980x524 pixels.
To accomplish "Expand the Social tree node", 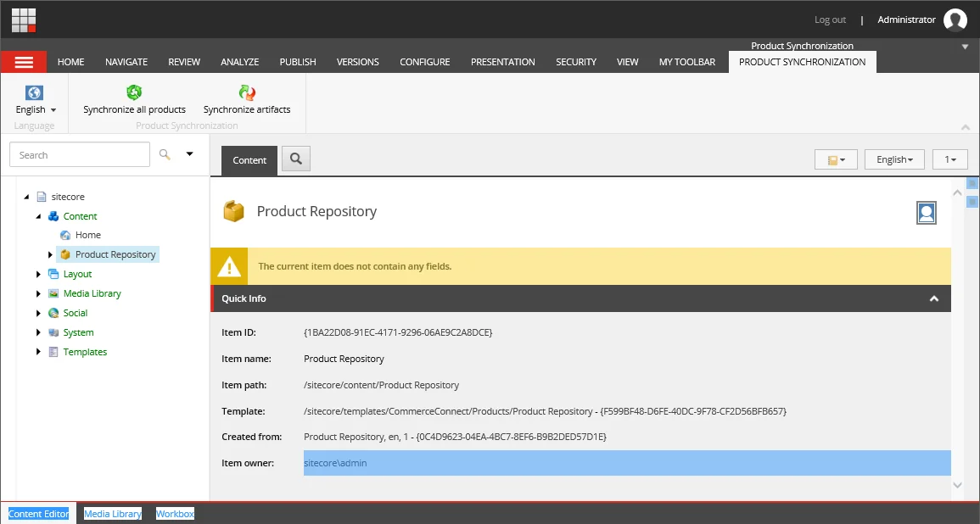I will coord(38,313).
